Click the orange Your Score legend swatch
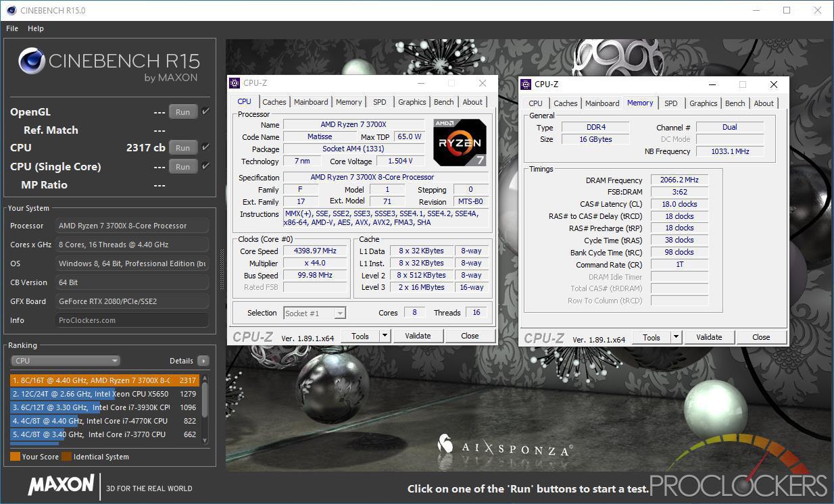This screenshot has width=834, height=504. coord(15,457)
